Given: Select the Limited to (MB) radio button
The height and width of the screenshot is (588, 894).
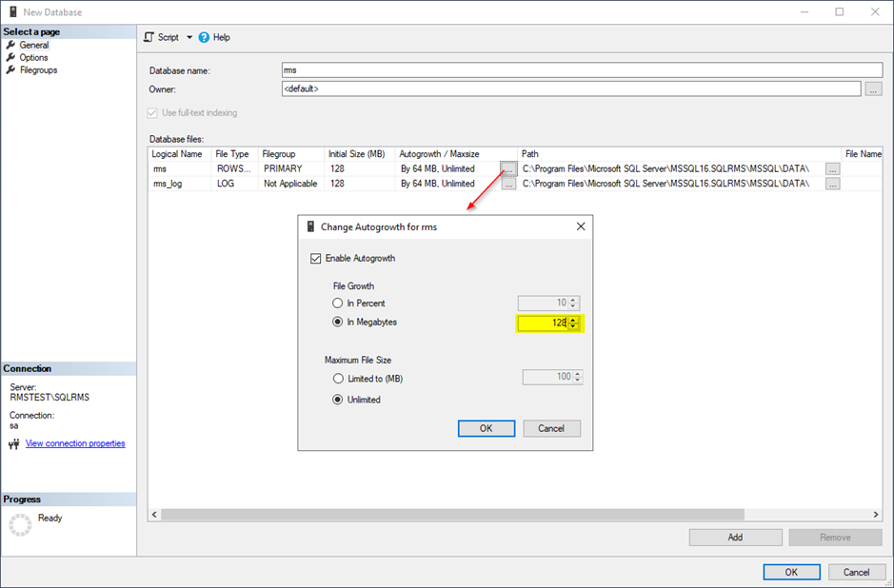Looking at the screenshot, I should pyautogui.click(x=338, y=379).
